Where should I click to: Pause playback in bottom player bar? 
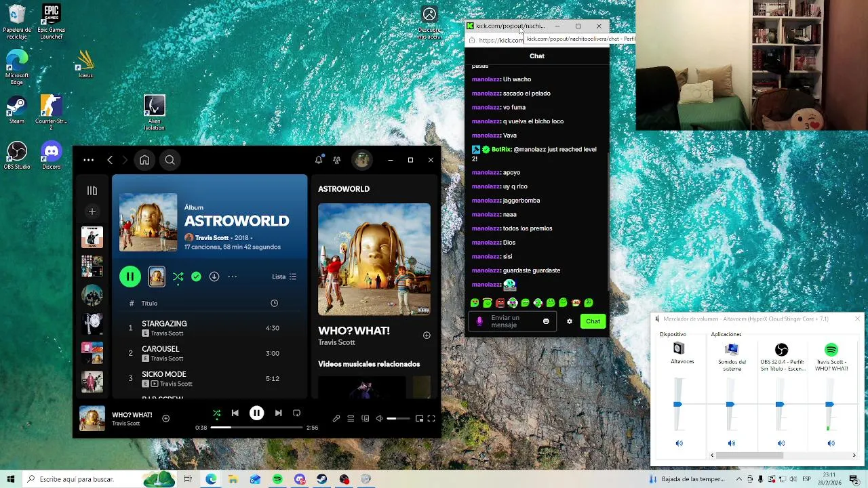pyautogui.click(x=256, y=413)
